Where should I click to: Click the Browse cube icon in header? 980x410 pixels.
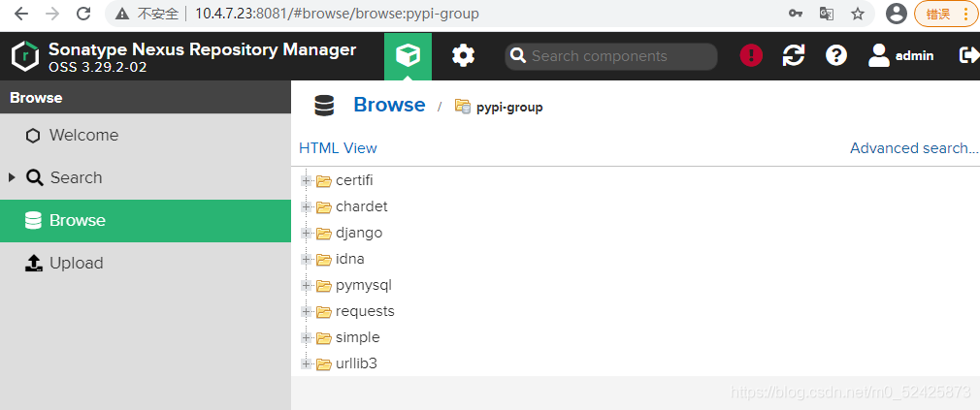tap(408, 56)
